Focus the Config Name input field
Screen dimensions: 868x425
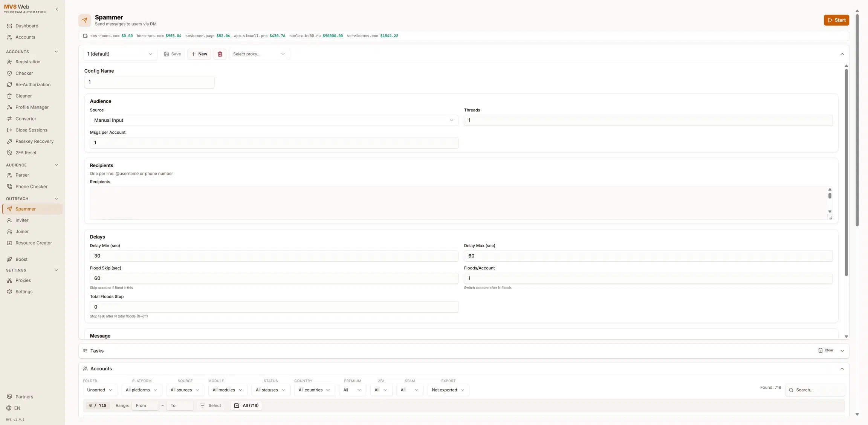(x=149, y=82)
